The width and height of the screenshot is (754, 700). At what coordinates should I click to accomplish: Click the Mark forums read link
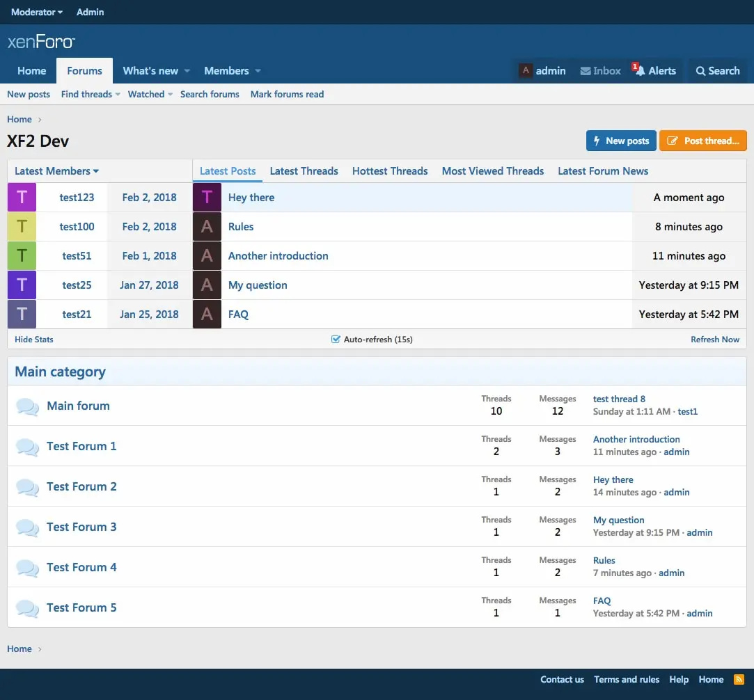click(287, 94)
